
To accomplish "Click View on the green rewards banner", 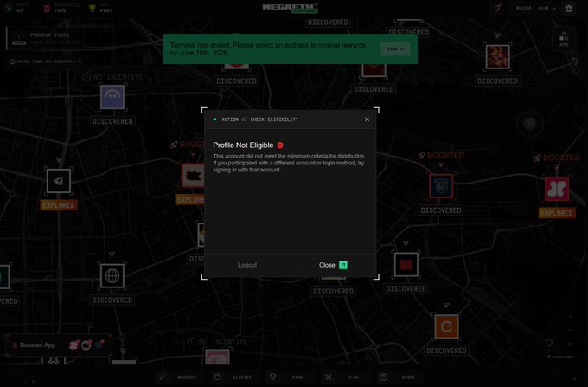I will (395, 48).
